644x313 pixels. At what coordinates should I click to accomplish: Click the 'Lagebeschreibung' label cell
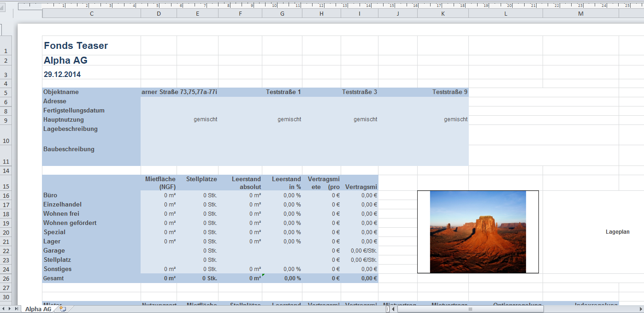91,135
